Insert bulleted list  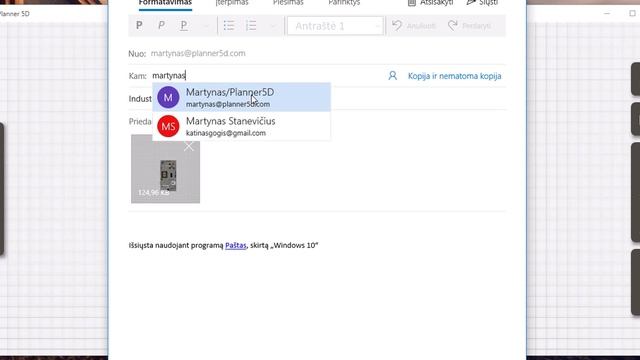(x=229, y=26)
